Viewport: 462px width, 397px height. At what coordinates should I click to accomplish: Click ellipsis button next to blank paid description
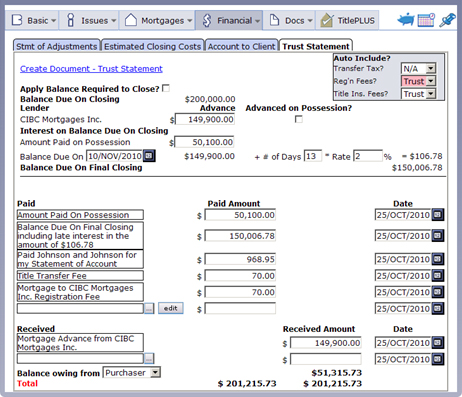(x=149, y=309)
